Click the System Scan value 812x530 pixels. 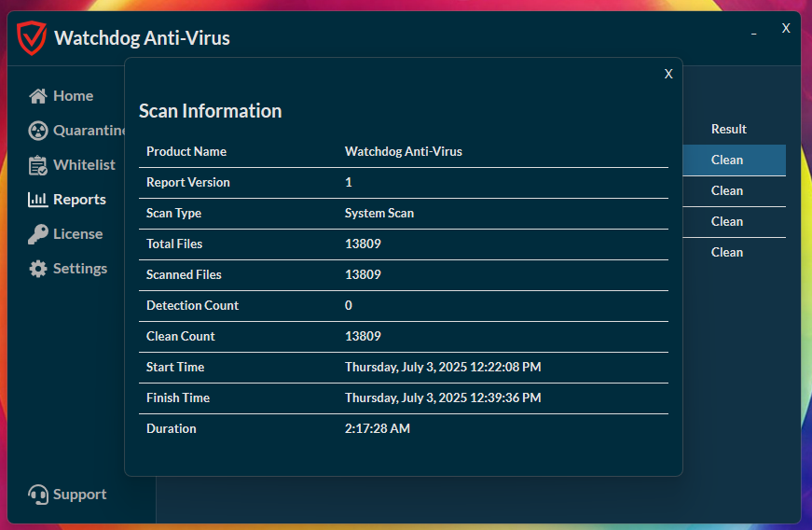tap(379, 214)
